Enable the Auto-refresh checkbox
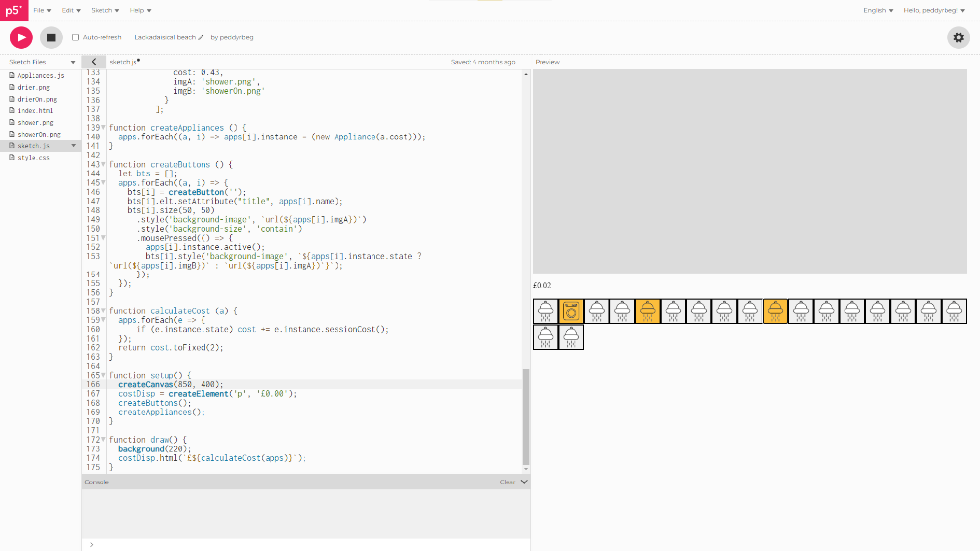The image size is (980, 551). point(76,37)
